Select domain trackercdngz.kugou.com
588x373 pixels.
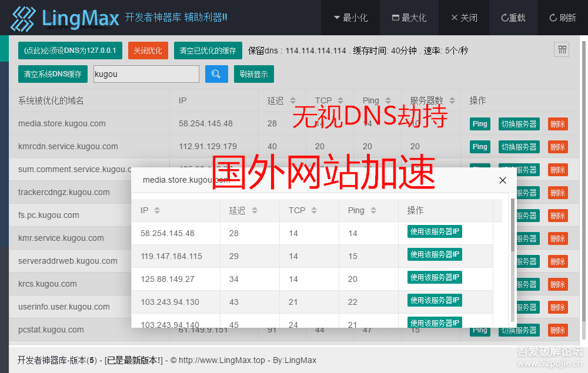pos(64,193)
